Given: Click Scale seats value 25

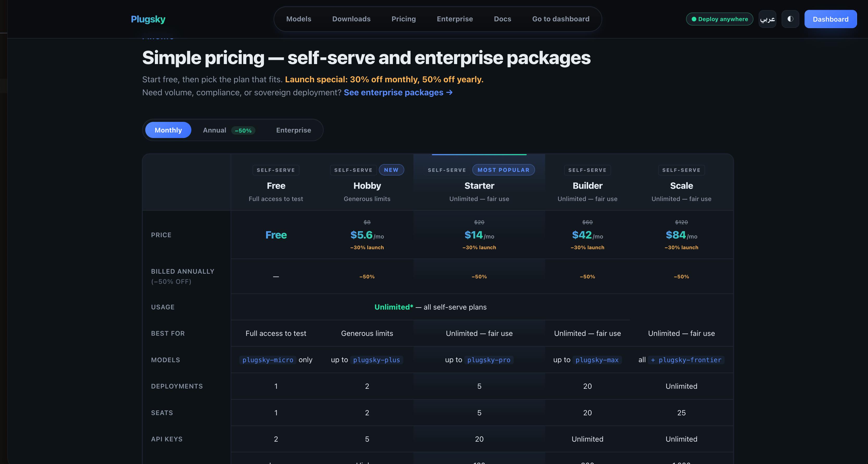Looking at the screenshot, I should (681, 413).
